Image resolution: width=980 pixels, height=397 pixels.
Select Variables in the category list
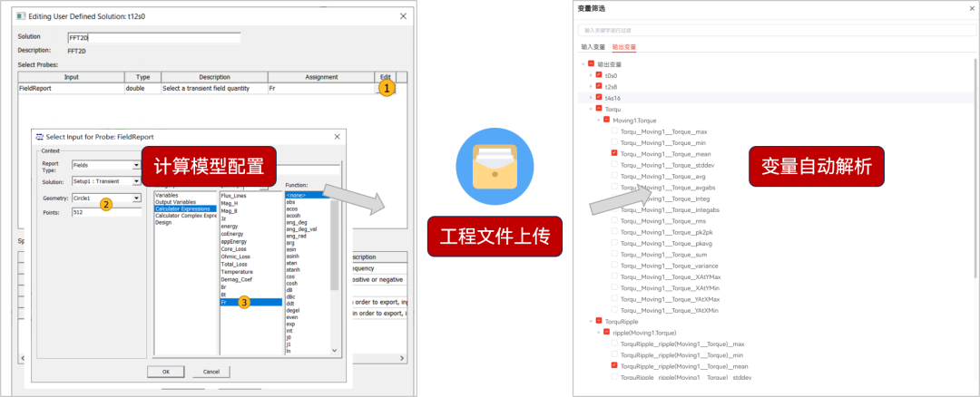tap(166, 195)
